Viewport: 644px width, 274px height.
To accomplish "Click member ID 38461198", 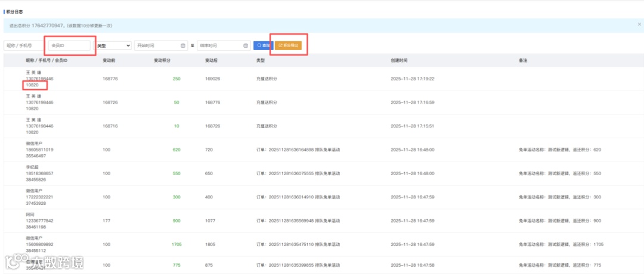I will pos(36,227).
